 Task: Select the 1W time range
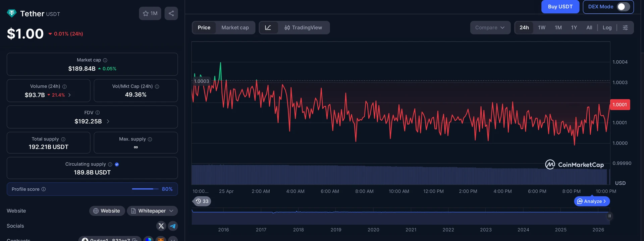point(542,27)
